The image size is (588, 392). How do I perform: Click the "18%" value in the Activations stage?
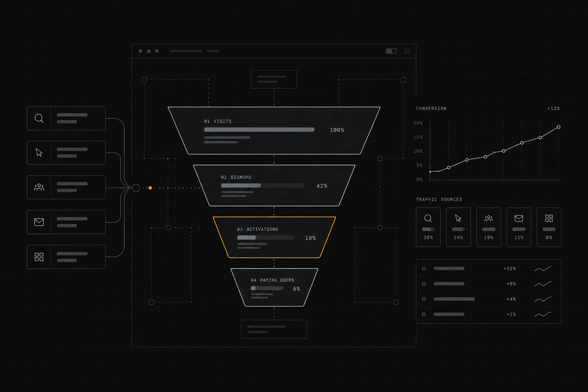tap(310, 238)
